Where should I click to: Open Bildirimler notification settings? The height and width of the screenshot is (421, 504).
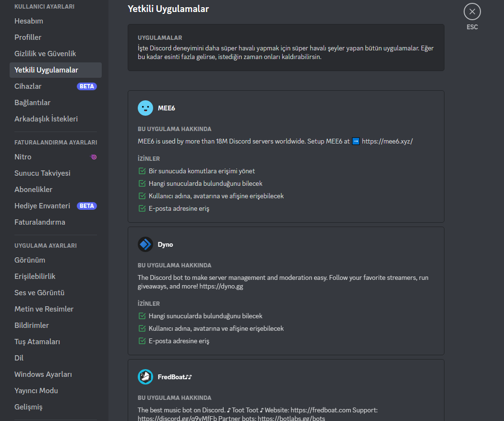point(32,325)
